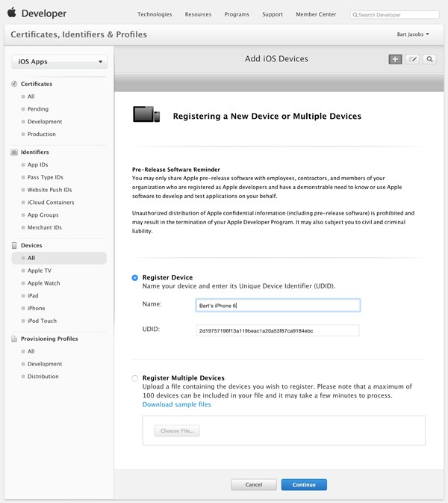Click the search devices magnifier icon

point(429,59)
